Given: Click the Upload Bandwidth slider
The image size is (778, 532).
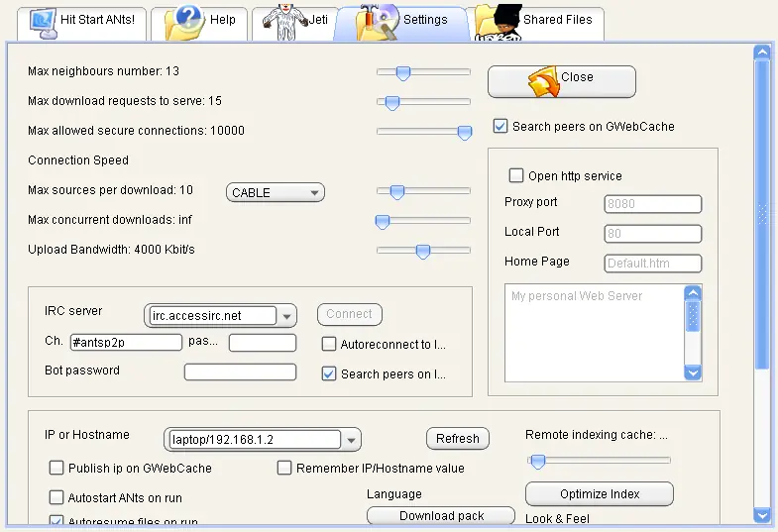Looking at the screenshot, I should pos(423,252).
